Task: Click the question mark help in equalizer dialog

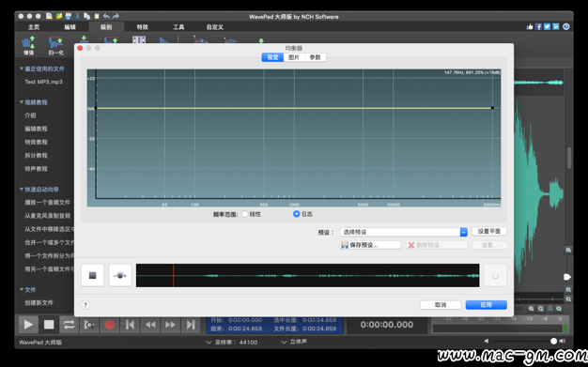Action: coord(85,305)
